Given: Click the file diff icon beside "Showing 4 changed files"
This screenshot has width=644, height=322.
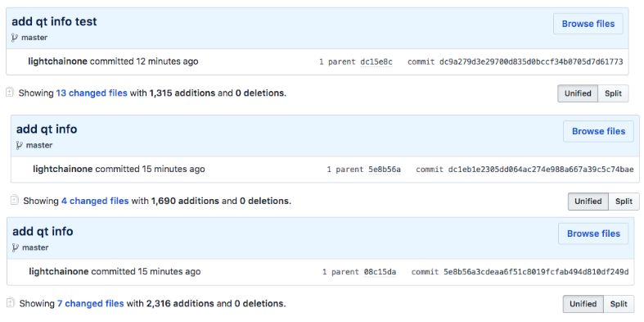Looking at the screenshot, I should pos(15,200).
